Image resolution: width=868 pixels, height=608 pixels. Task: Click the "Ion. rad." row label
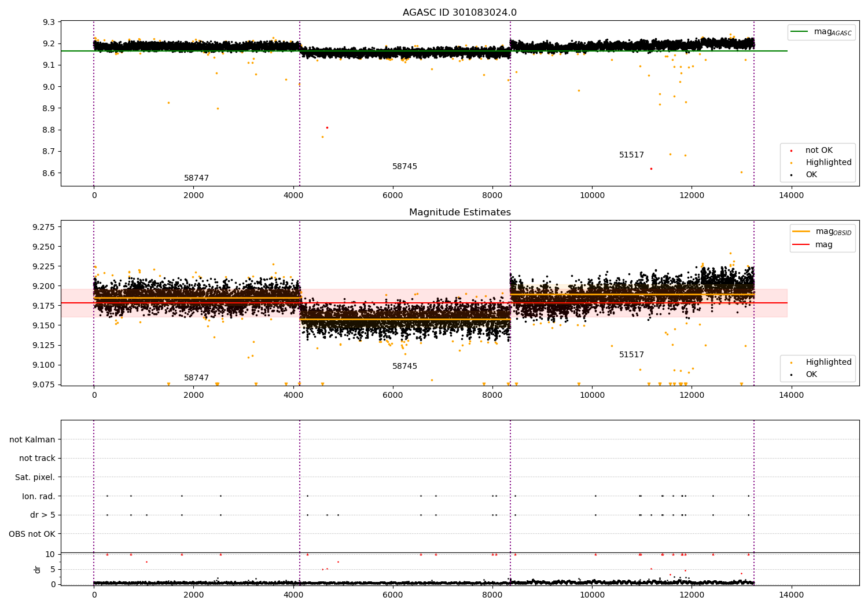coord(39,496)
